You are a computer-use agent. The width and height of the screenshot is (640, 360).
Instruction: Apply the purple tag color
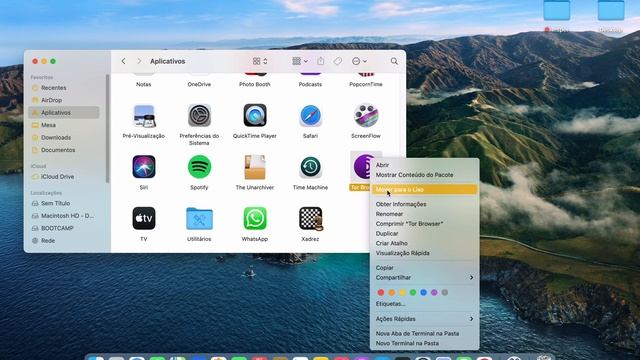(x=434, y=292)
